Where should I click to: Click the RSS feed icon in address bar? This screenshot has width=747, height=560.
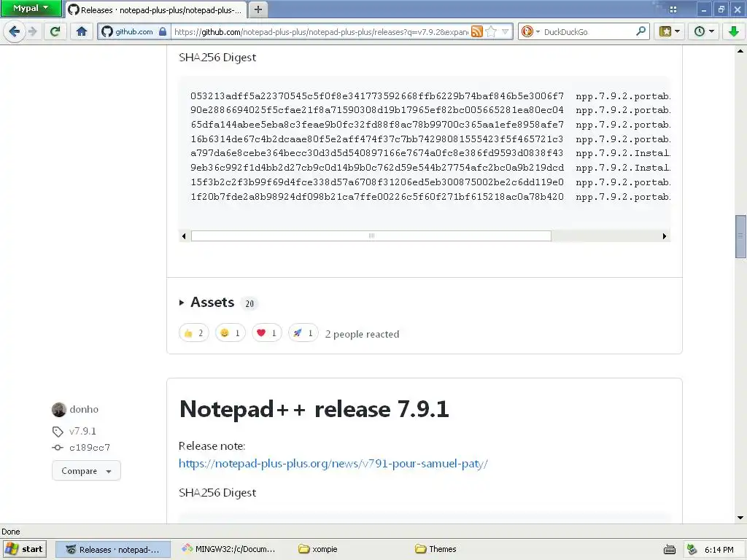coord(477,31)
